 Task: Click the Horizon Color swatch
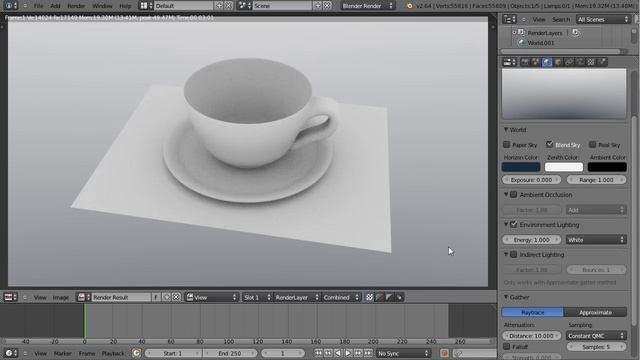(x=521, y=167)
